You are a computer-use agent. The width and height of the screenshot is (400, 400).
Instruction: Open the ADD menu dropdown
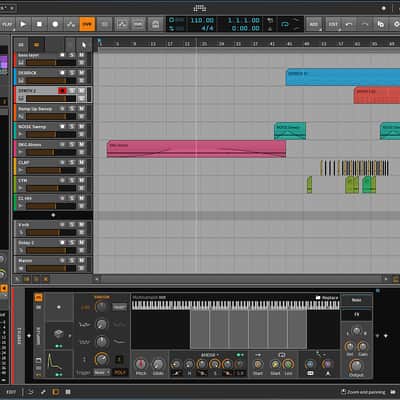(314, 24)
